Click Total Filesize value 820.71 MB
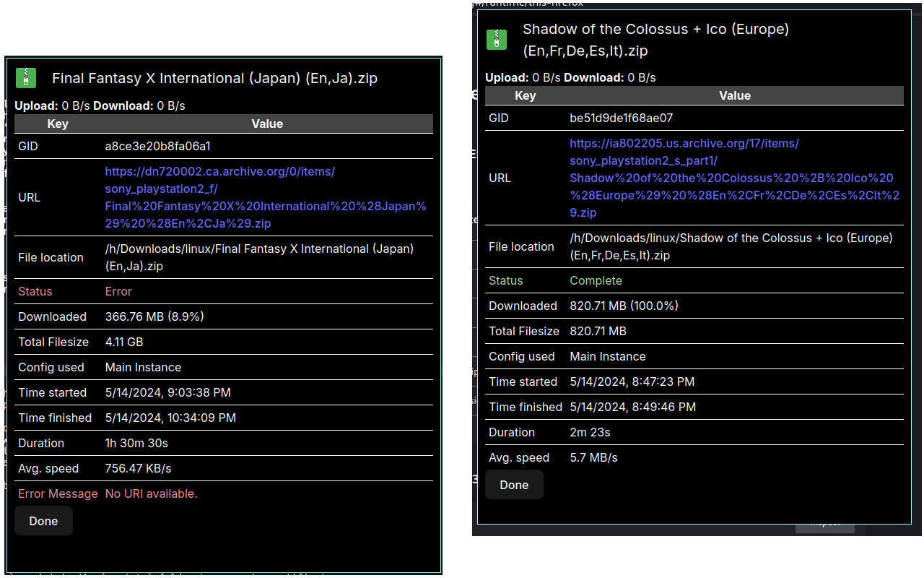This screenshot has width=924, height=578. pos(598,331)
